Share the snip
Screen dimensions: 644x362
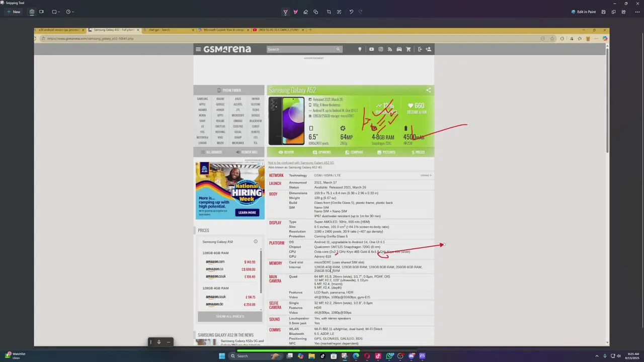click(x=624, y=12)
